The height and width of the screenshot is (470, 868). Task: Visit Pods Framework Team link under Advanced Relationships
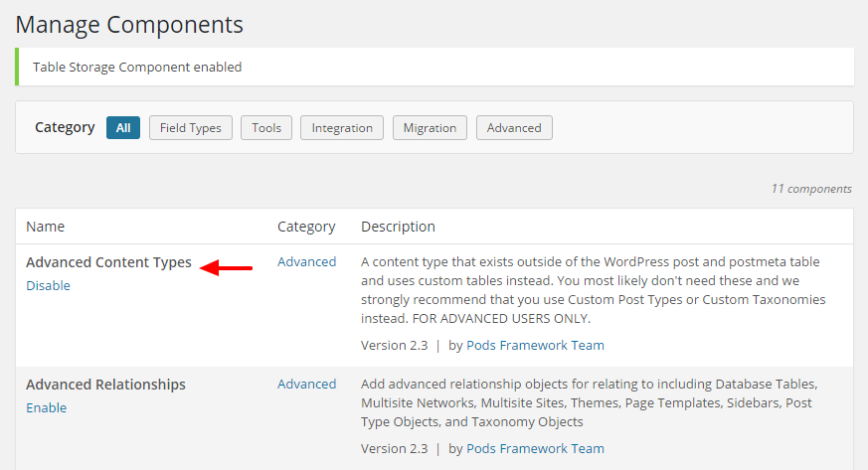535,449
